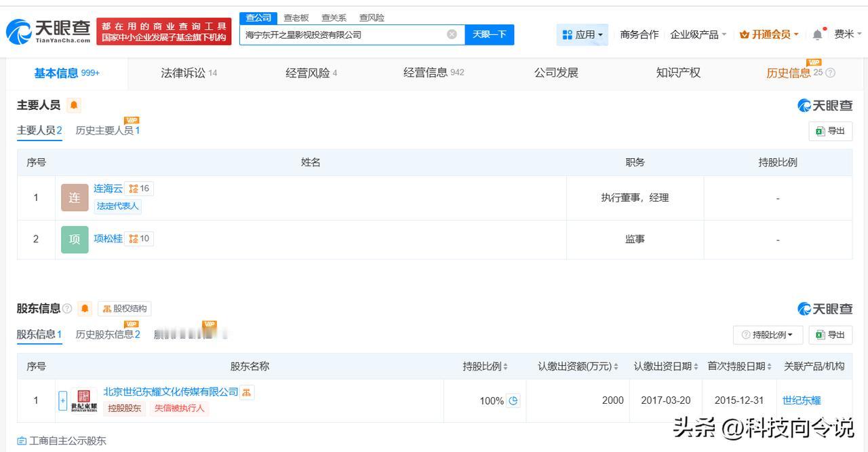The width and height of the screenshot is (868, 452).
Task: Click the red 商业查询工具 banner
Action: point(164,32)
